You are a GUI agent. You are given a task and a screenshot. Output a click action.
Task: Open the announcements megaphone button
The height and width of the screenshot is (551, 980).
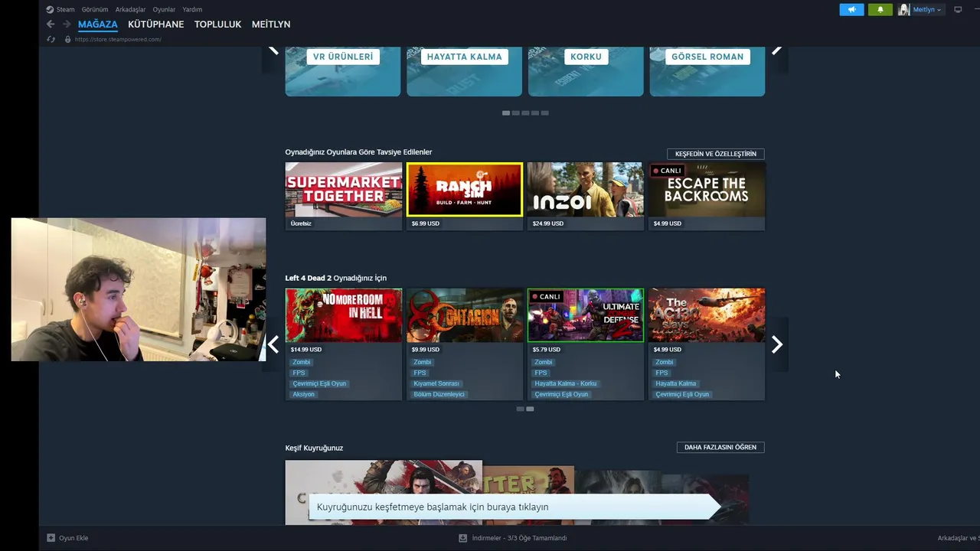[x=851, y=10]
